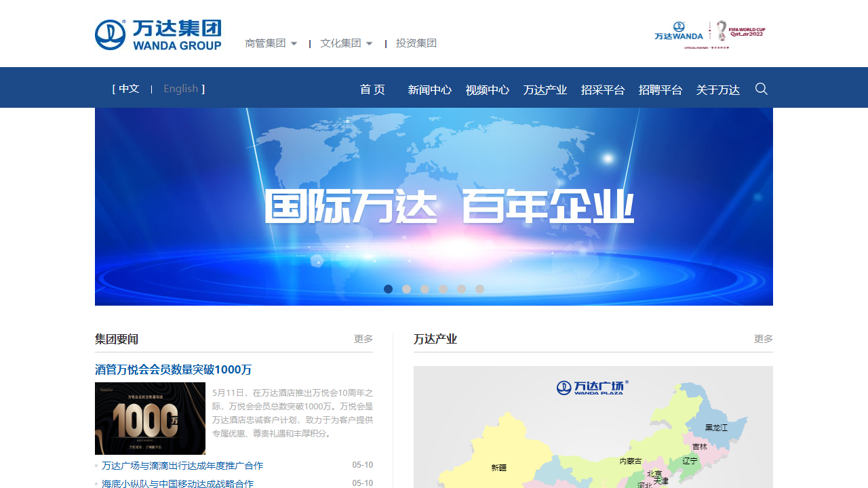This screenshot has width=868, height=488.
Task: Switch language to English
Action: tap(181, 89)
